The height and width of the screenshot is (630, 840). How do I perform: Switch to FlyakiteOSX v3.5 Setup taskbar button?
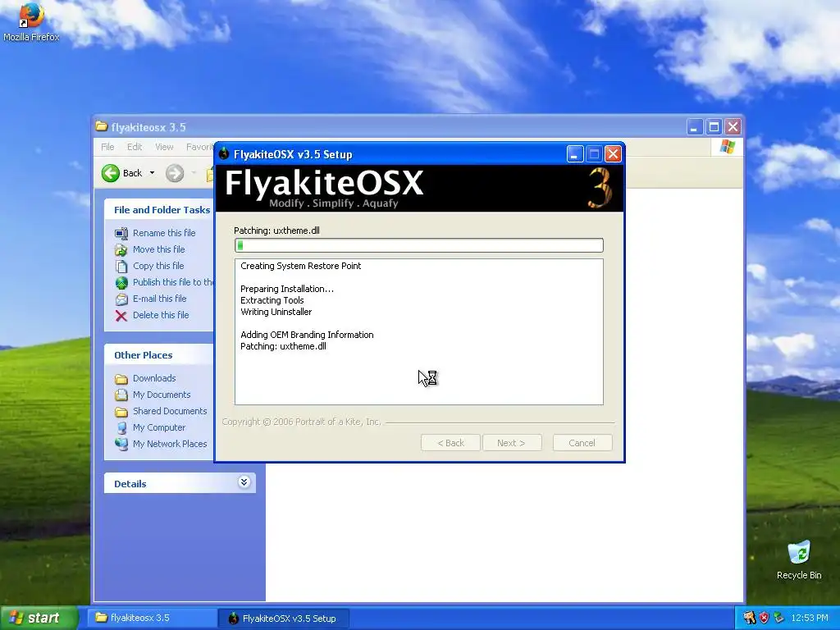pyautogui.click(x=284, y=618)
